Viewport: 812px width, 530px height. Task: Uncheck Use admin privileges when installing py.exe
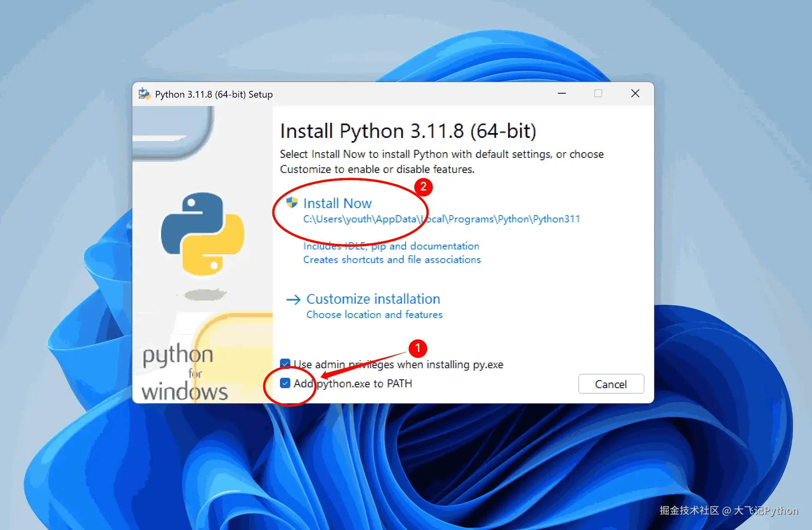285,363
